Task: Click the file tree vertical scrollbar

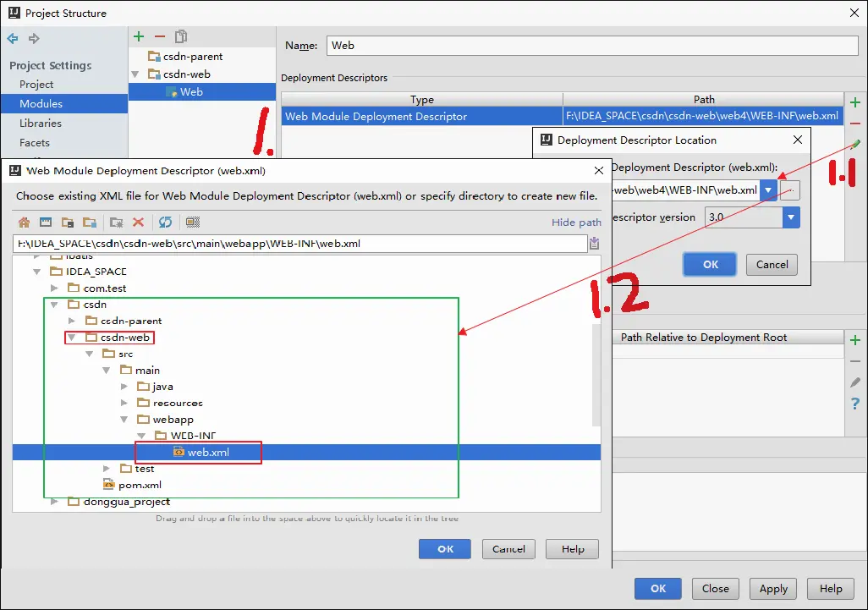Action: [x=596, y=374]
